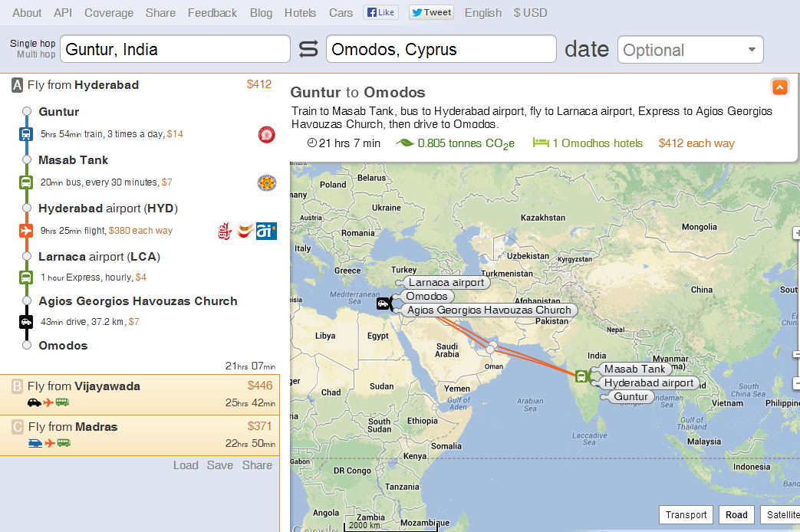Click the blue train icon under Guntur
Screen dimensions: 800x532
click(x=26, y=134)
